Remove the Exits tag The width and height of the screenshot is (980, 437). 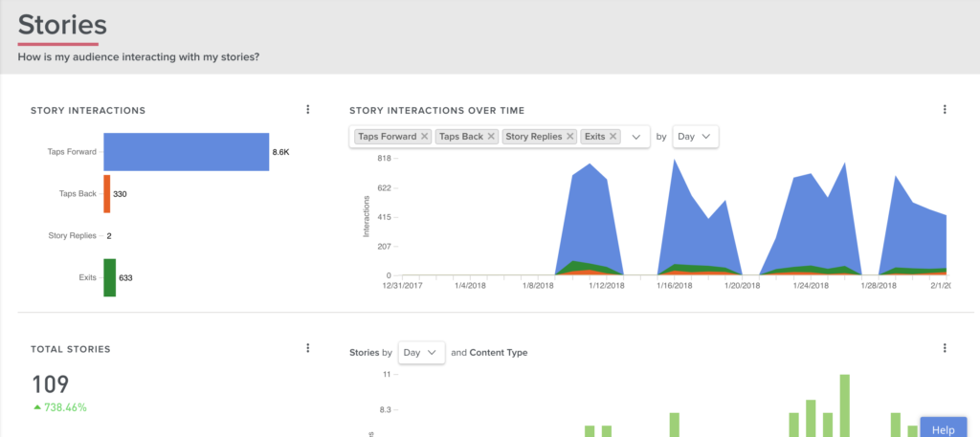pyautogui.click(x=613, y=137)
